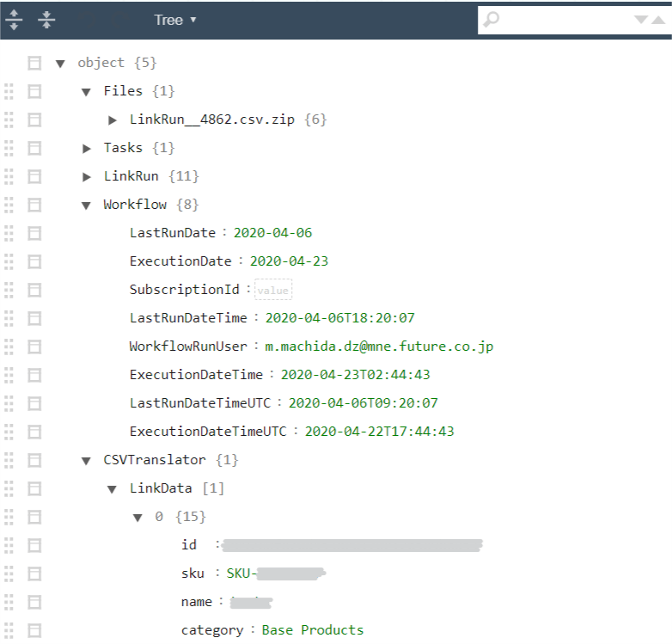Select the Base Products category value
This screenshot has height=644, width=672.
point(313,630)
